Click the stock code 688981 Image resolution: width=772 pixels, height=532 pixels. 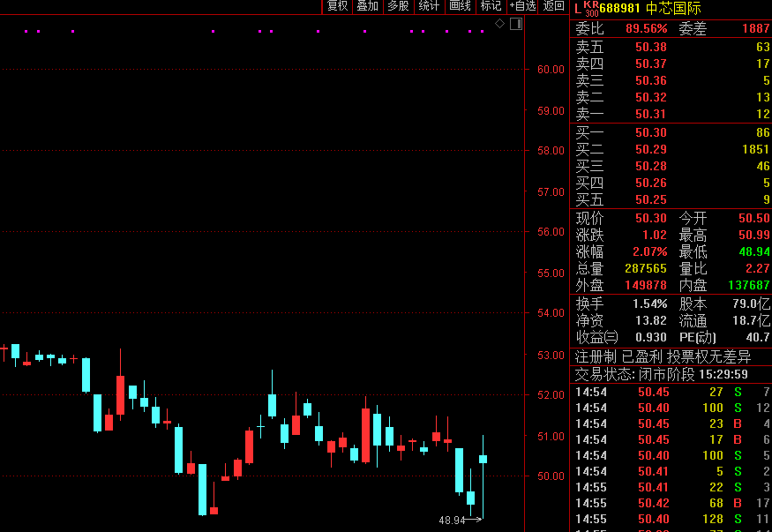(x=620, y=9)
